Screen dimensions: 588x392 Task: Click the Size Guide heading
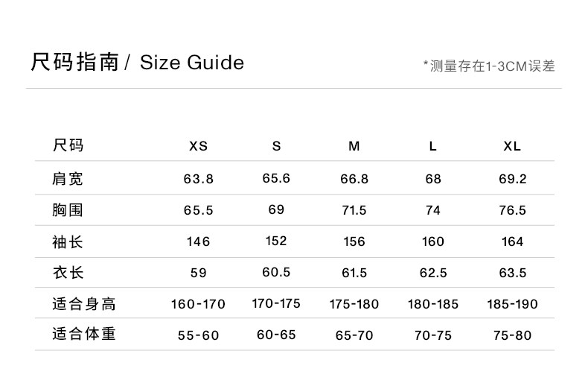137,62
